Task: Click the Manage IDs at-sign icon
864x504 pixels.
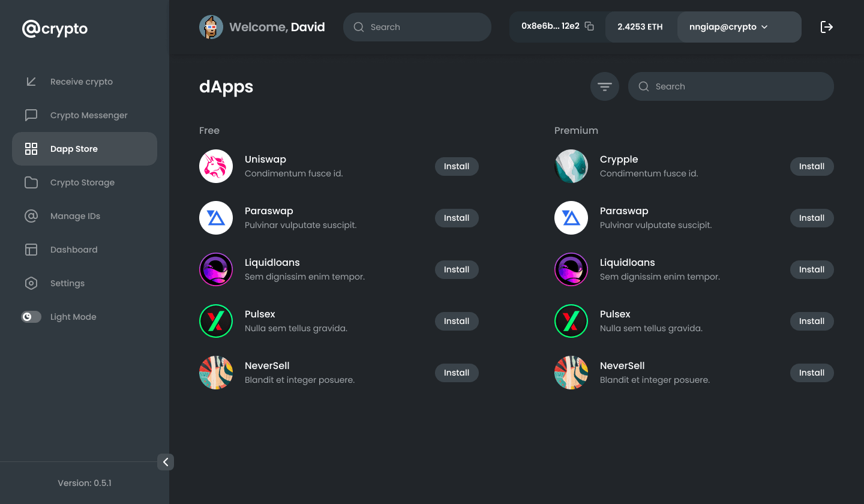Action: [x=31, y=216]
